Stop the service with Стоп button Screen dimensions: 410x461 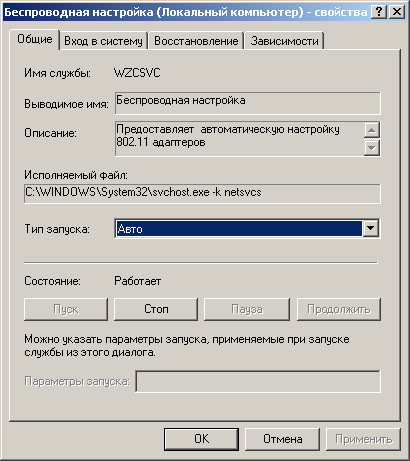pyautogui.click(x=156, y=309)
